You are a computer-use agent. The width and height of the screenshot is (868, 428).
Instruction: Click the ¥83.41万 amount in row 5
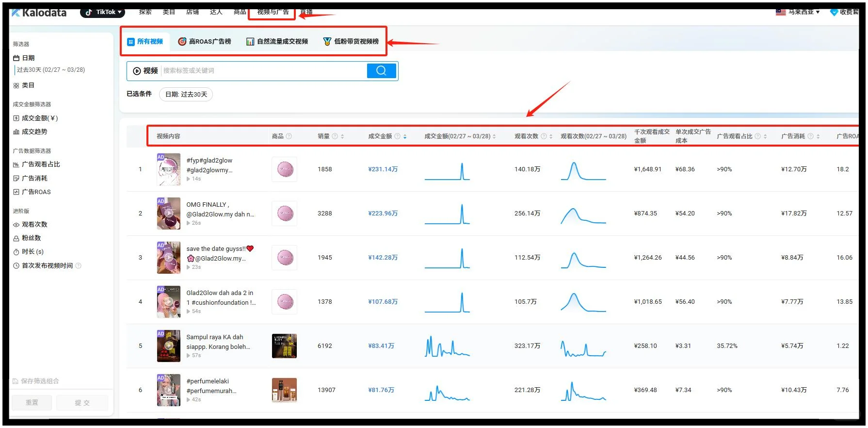click(381, 346)
